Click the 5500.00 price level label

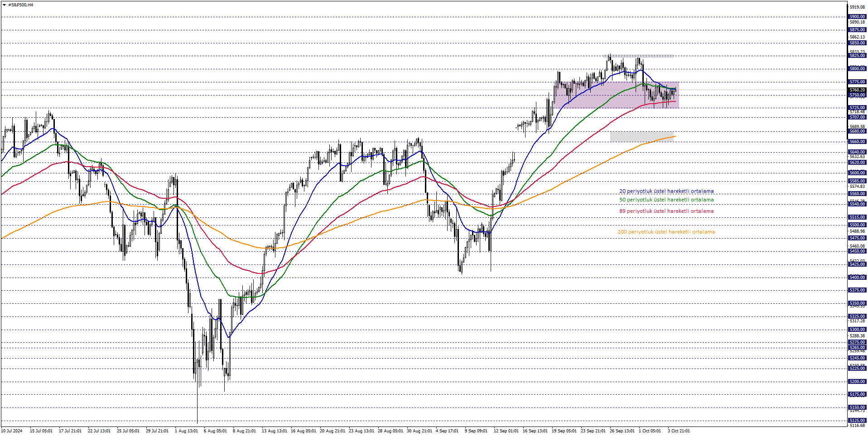click(857, 225)
